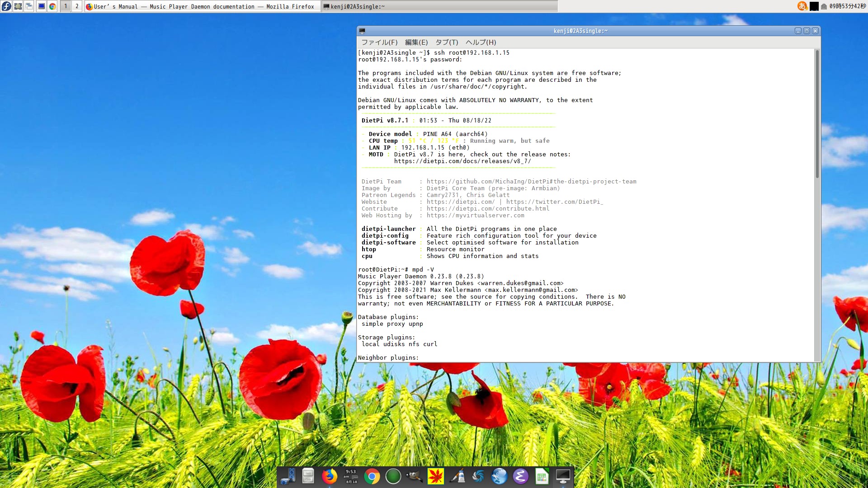Select kenji@2A3single terminal taskbar button
Screen dimensions: 868x488
(439, 6)
